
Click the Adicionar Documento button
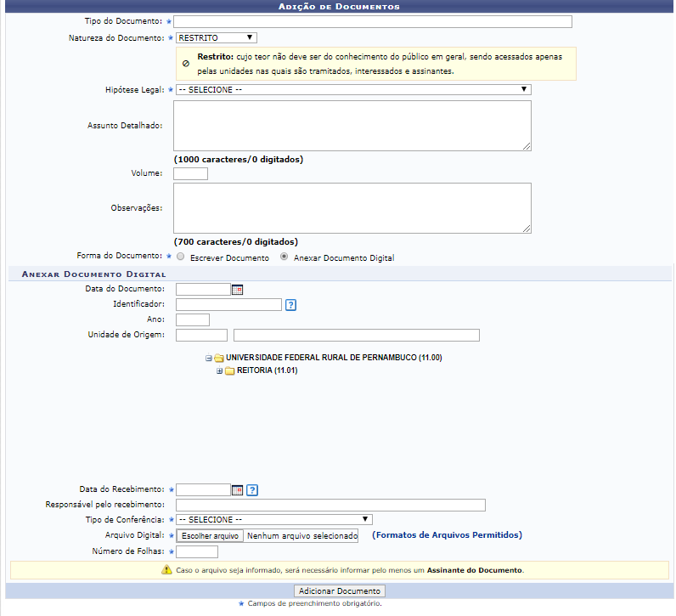[x=340, y=591]
